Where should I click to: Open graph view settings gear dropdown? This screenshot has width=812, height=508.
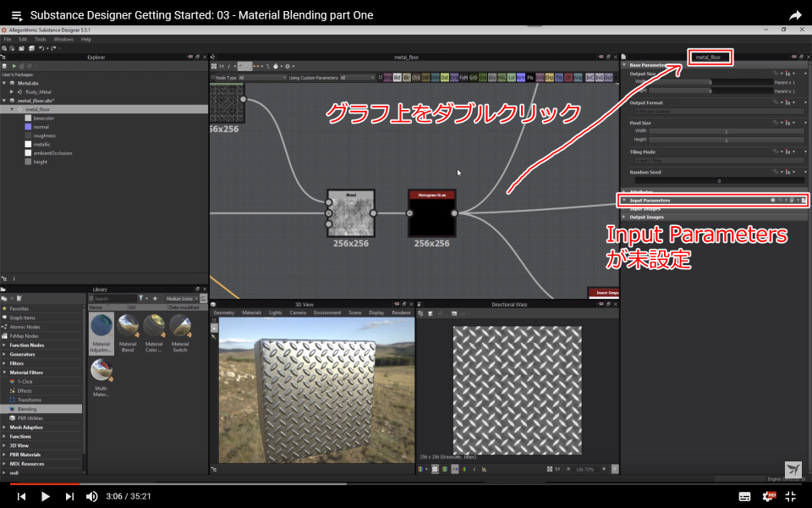[x=289, y=66]
